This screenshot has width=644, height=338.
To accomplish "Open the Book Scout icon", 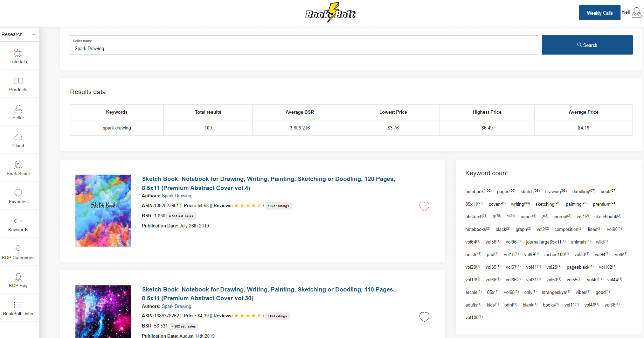I will [x=18, y=165].
